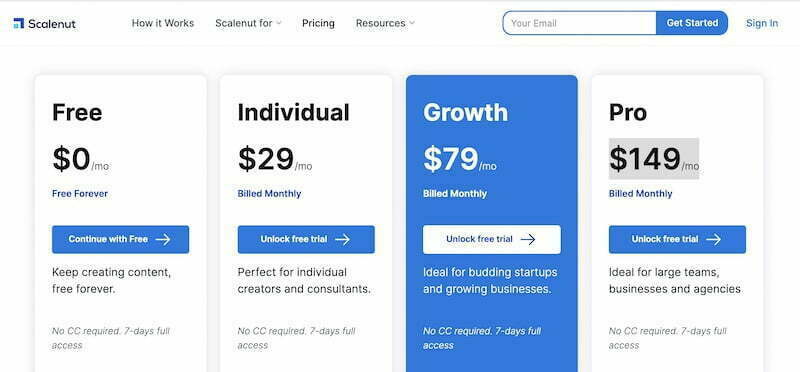Unlock free trial for Individual plan
This screenshot has width=800, height=372.
[306, 239]
